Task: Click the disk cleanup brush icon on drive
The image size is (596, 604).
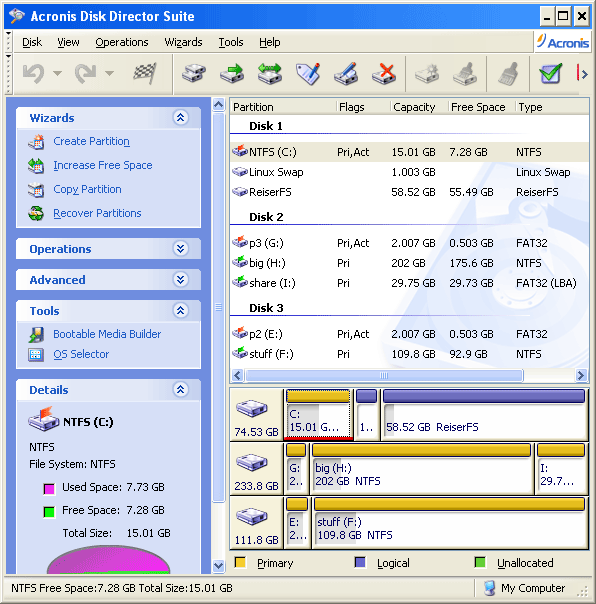Action: click(x=465, y=73)
